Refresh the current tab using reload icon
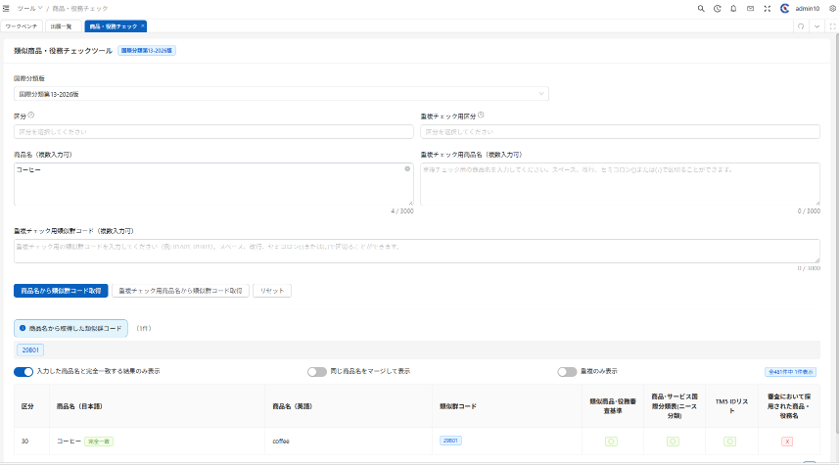The height and width of the screenshot is (465, 839). (x=801, y=26)
